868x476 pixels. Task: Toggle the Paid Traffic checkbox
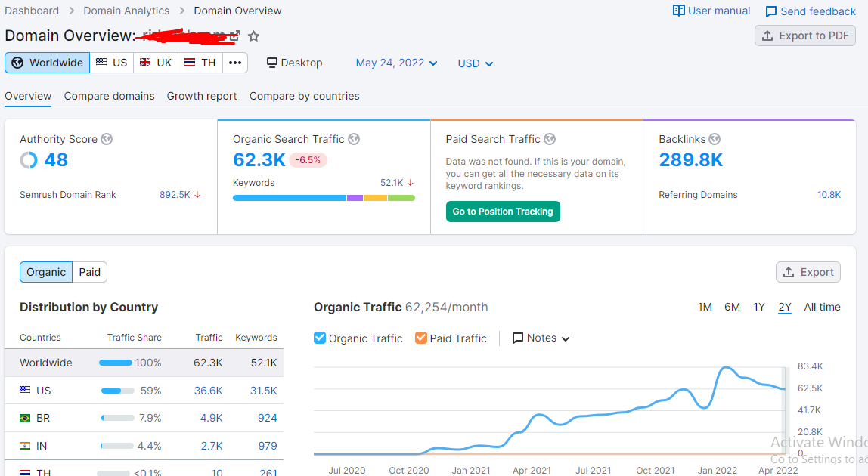tap(420, 338)
